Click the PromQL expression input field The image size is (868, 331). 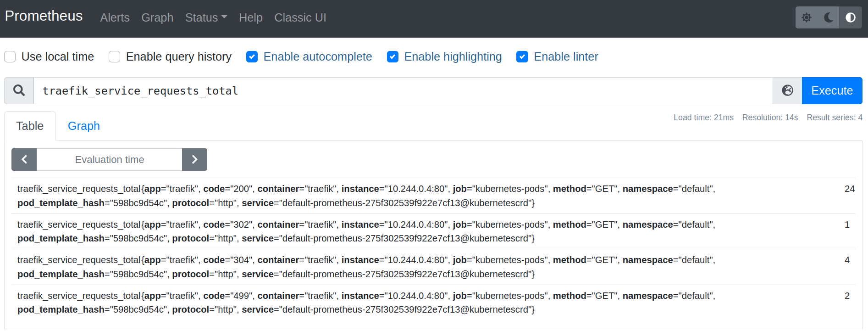click(x=403, y=90)
